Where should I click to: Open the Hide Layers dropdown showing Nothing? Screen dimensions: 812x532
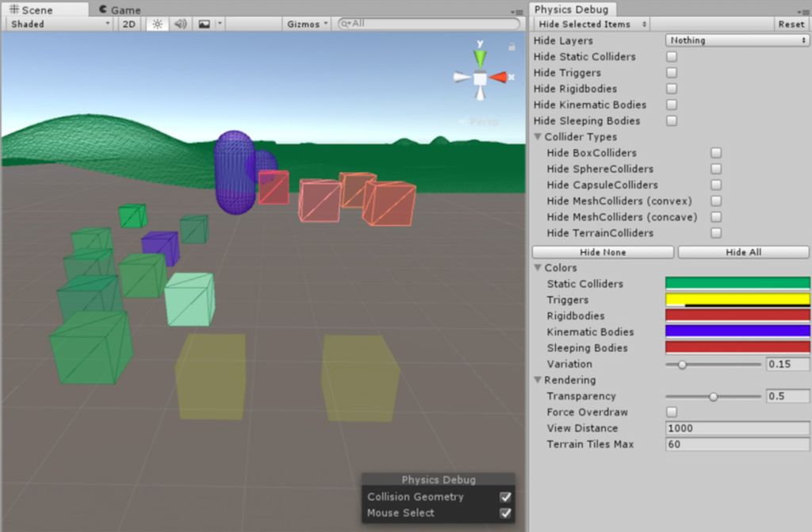736,40
